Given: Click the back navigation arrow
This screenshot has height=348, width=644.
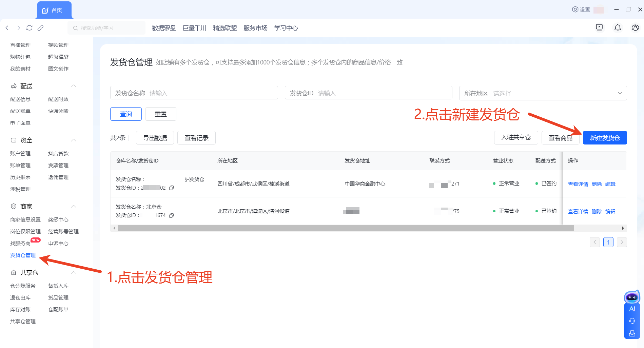Looking at the screenshot, I should click(7, 28).
